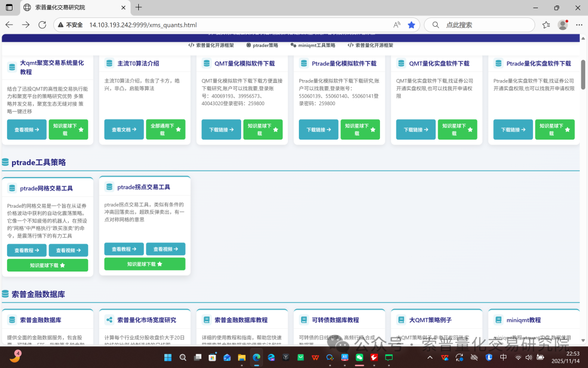Click 全部通用下载 on 主流T0算法介绍 card
This screenshot has height=368, width=588.
click(x=166, y=130)
